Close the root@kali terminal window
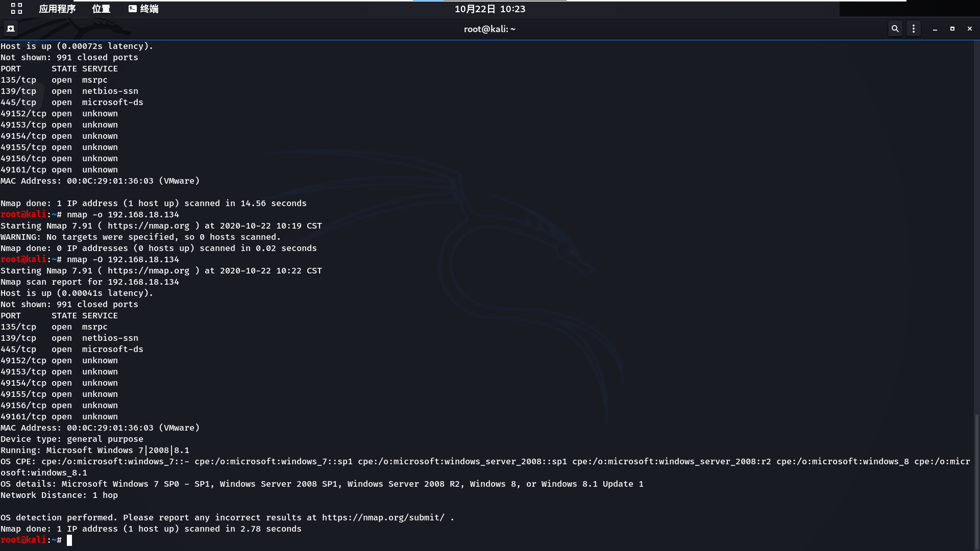Viewport: 980px width, 551px height. pyautogui.click(x=970, y=29)
